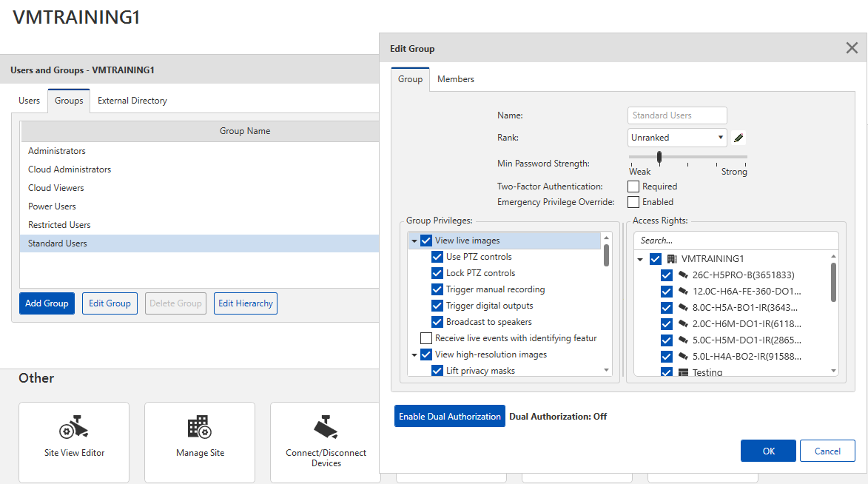Uncheck Lock PTZ controls privilege

(437, 273)
